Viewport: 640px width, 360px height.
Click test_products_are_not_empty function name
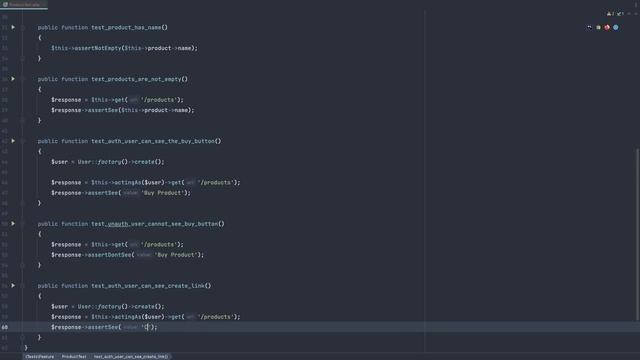[136, 79]
